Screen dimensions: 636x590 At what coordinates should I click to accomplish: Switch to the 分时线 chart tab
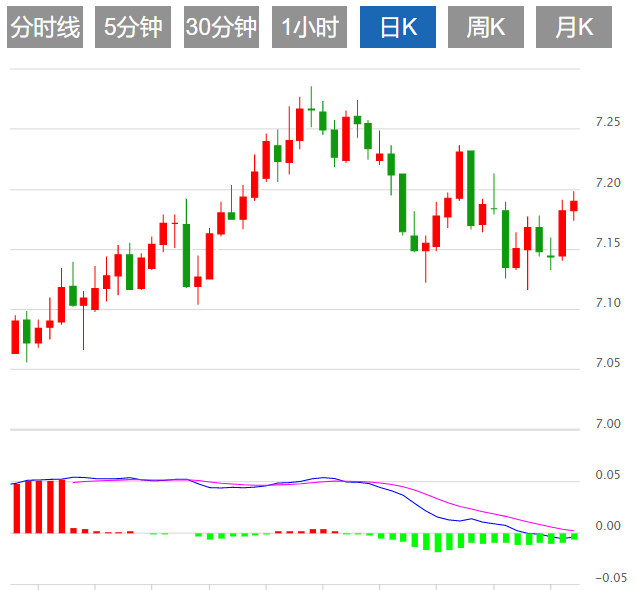45,27
